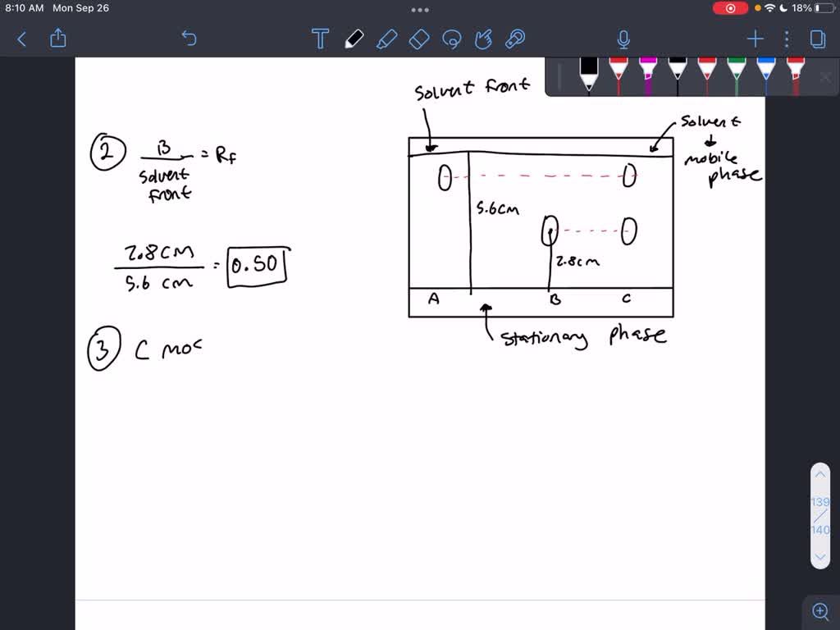Tap the 139/140 page indicator
Screen dimensions: 840x630
(820, 516)
